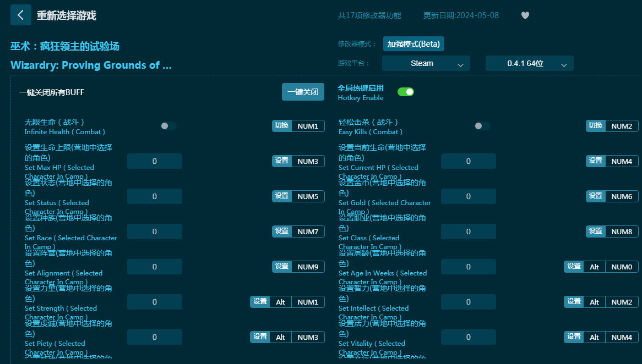Click the NUM1 hotkey for Infinite Health
This screenshot has width=642, height=364.
(308, 126)
